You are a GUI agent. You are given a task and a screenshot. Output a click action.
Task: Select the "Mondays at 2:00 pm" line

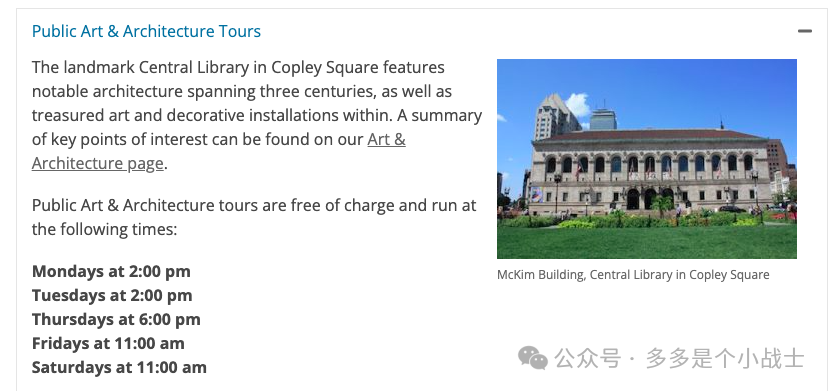point(111,271)
